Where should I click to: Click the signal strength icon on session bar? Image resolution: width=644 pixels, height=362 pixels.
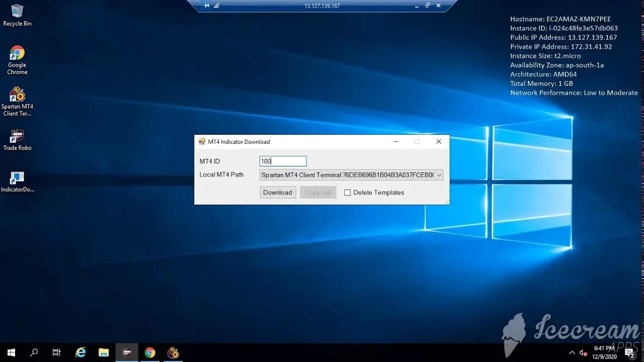point(216,6)
